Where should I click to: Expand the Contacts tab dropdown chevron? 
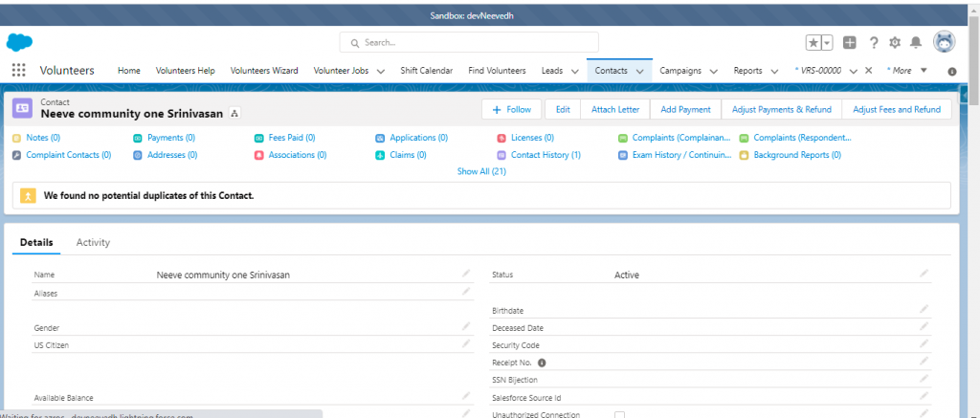640,71
